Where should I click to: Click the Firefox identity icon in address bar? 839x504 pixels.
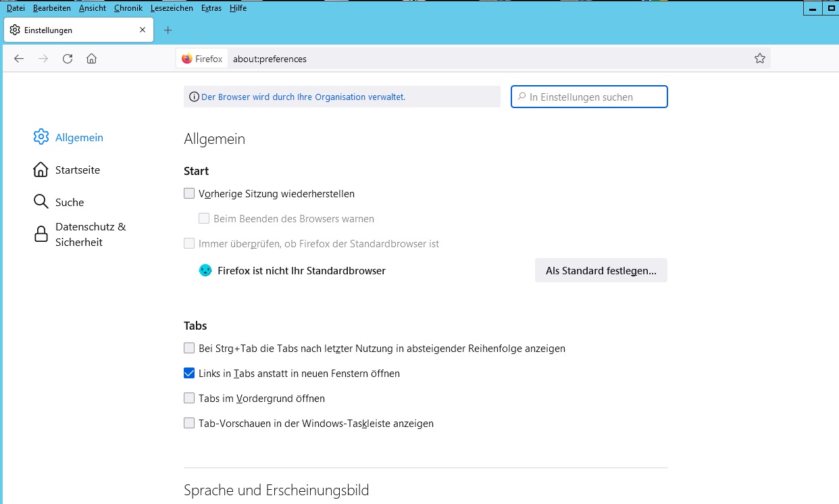202,59
